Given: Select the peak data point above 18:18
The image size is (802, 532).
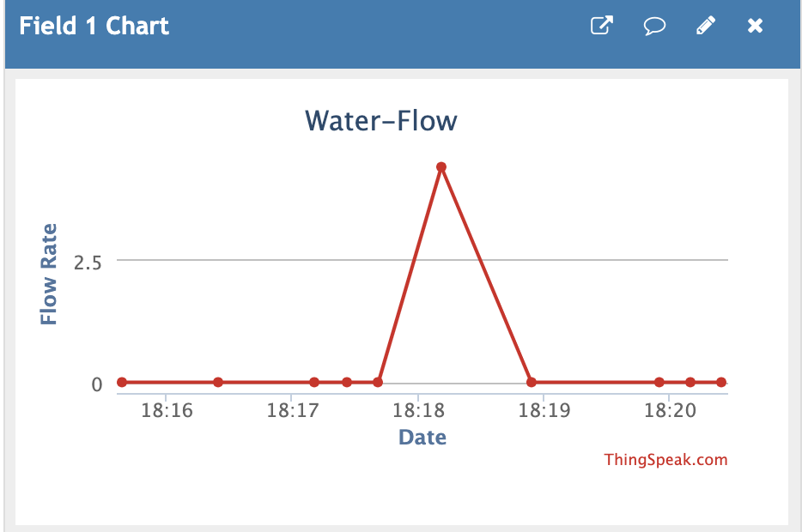Looking at the screenshot, I should [441, 166].
